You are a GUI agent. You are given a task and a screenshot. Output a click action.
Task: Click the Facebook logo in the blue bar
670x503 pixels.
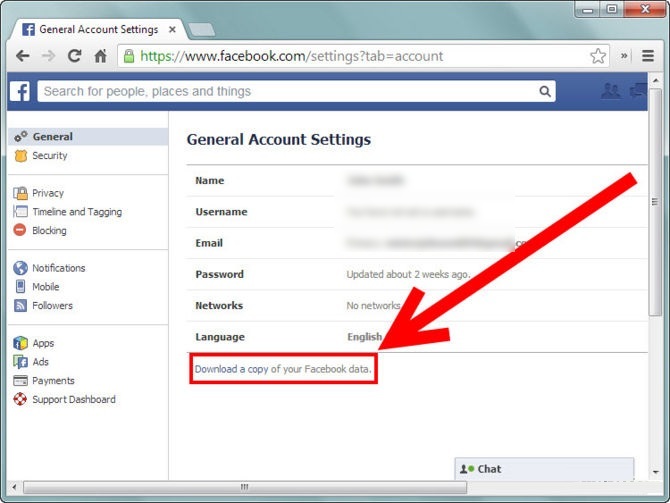(x=20, y=91)
